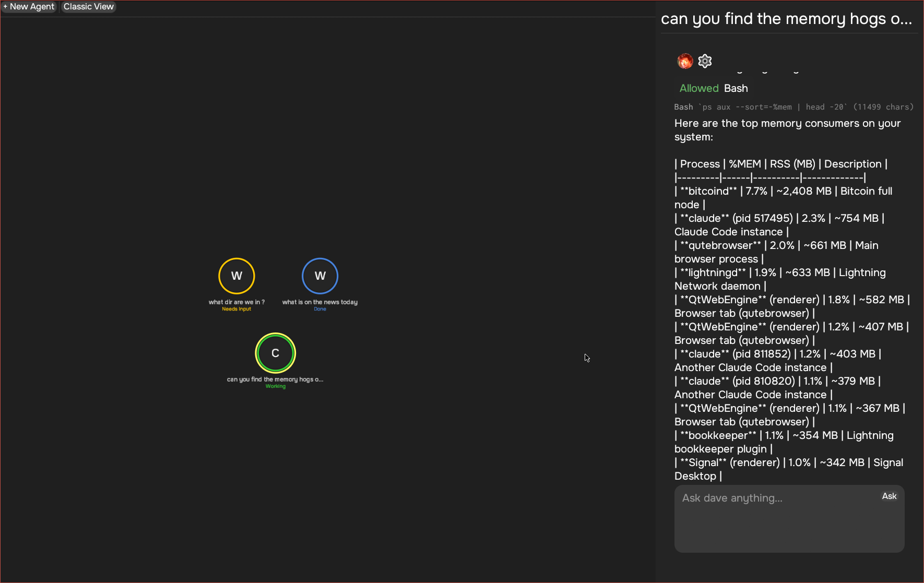Click the bitcoind row in the results
Viewport: 924px width, 583px height.
pos(783,192)
